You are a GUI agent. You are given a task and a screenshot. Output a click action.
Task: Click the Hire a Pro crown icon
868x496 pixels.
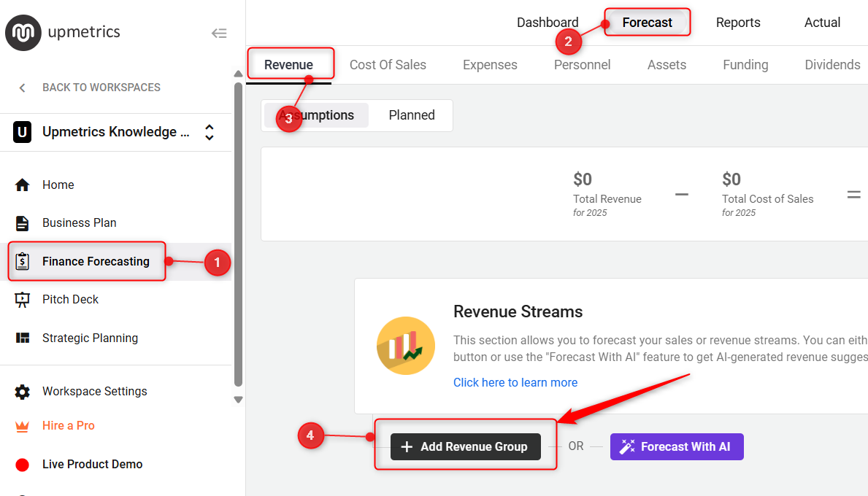[22, 426]
